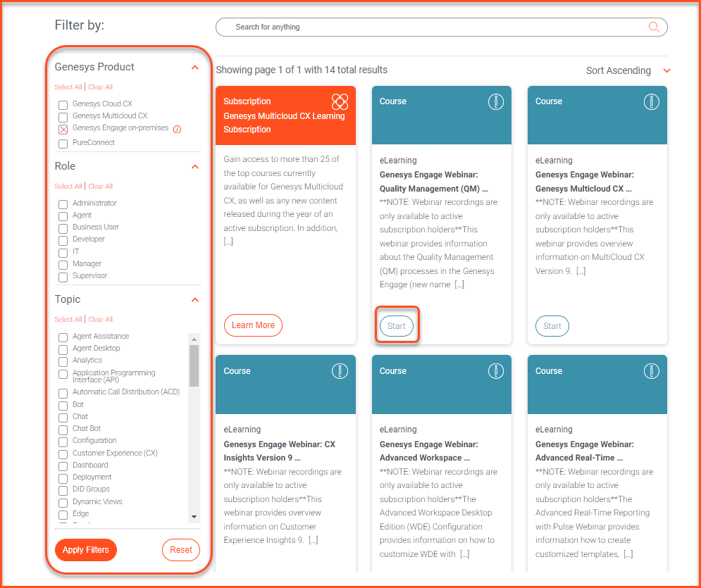Click the Search for anything field
Image resolution: width=701 pixels, height=588 pixels.
coord(441,27)
